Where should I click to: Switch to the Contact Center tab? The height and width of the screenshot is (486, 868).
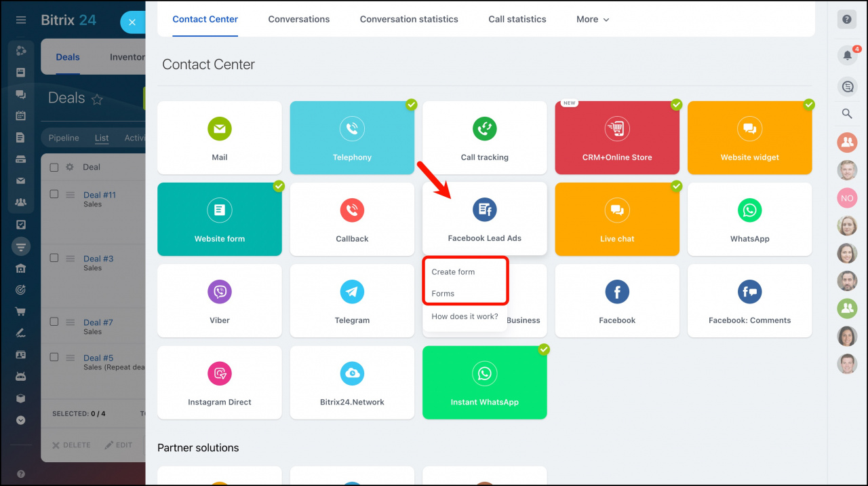click(x=205, y=19)
